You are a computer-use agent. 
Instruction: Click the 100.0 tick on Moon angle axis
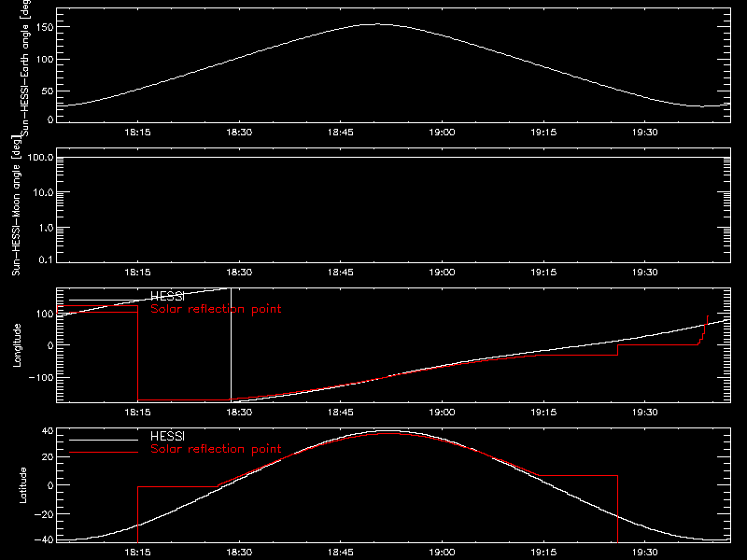click(40, 157)
